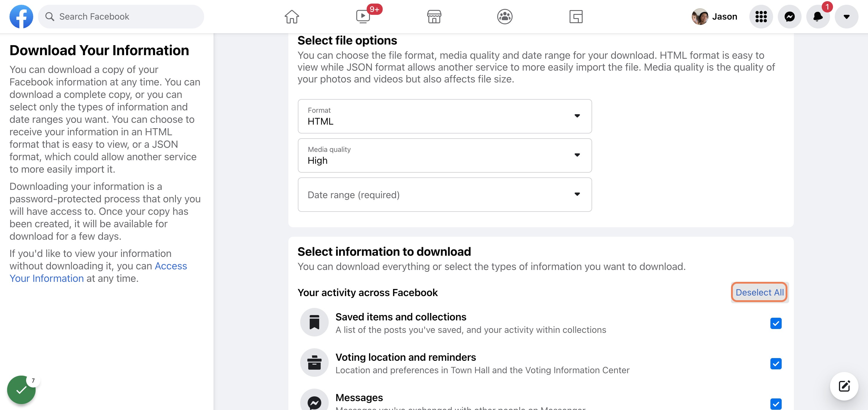Click the Facebook logo
868x410 pixels.
[21, 17]
